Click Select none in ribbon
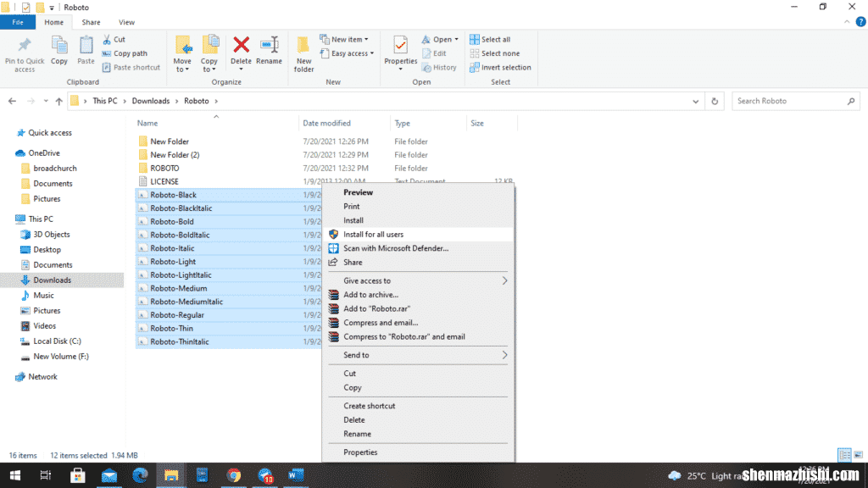The height and width of the screenshot is (488, 868). coord(495,53)
